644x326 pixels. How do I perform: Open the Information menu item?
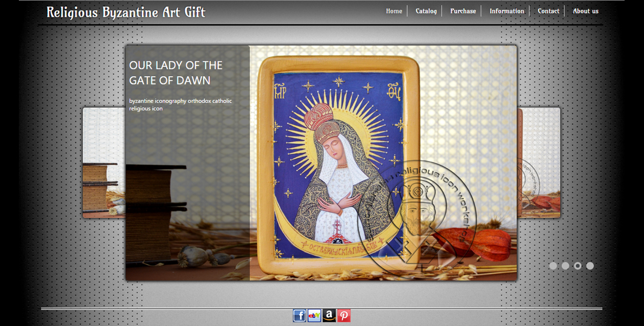507,11
